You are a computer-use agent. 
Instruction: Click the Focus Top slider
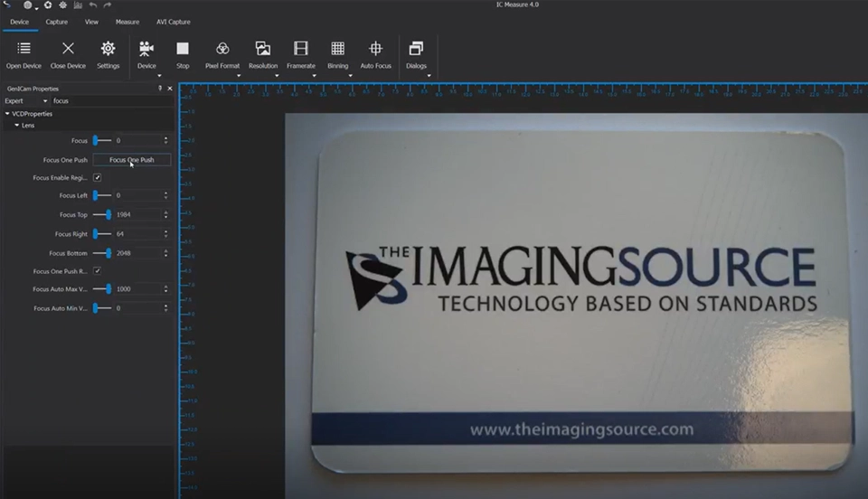point(103,214)
